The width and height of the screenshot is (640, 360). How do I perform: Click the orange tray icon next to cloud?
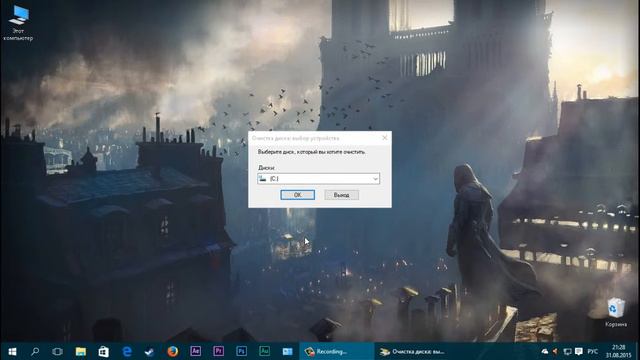point(555,351)
